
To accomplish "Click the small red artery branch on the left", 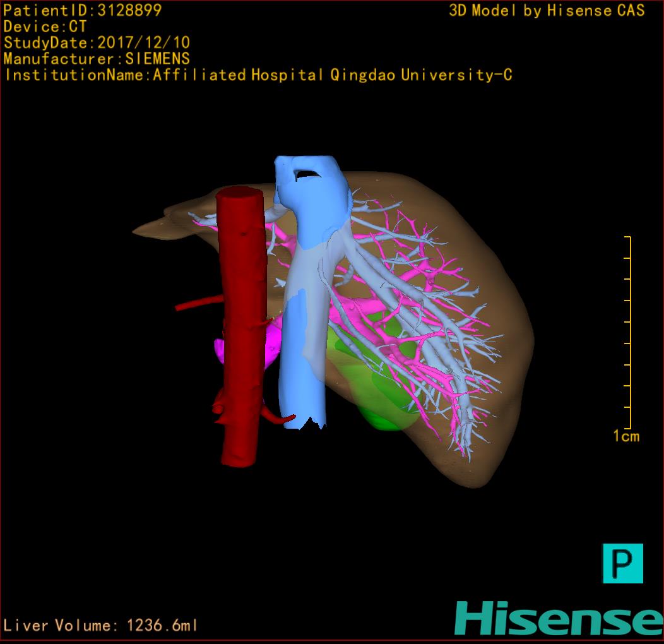I will point(197,304).
